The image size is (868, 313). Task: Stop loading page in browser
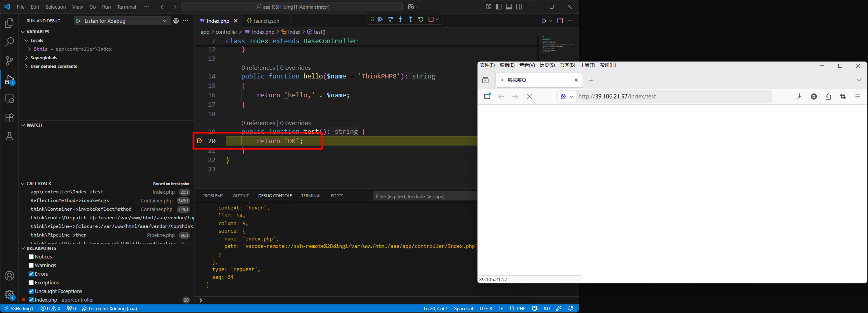pos(529,96)
